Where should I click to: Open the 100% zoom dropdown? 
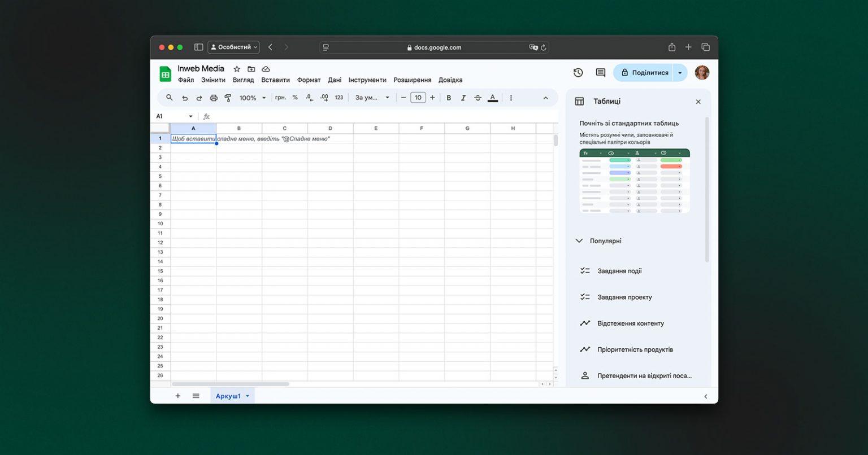coord(252,98)
